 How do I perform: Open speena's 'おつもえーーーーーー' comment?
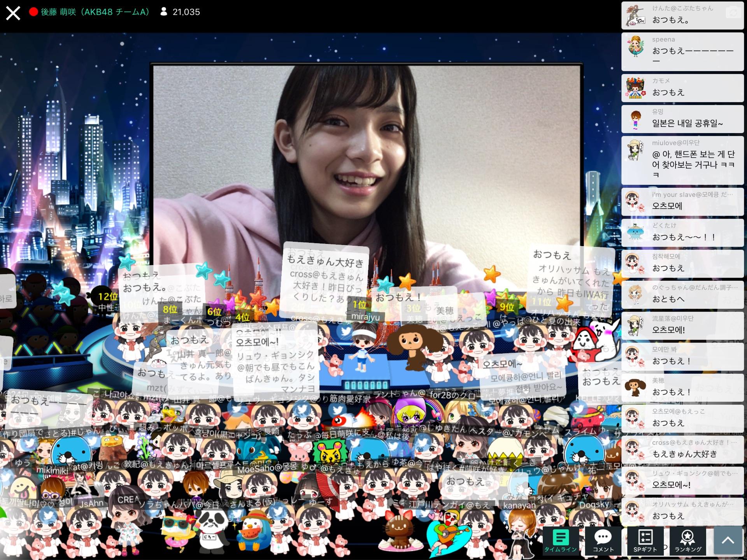pyautogui.click(x=682, y=51)
